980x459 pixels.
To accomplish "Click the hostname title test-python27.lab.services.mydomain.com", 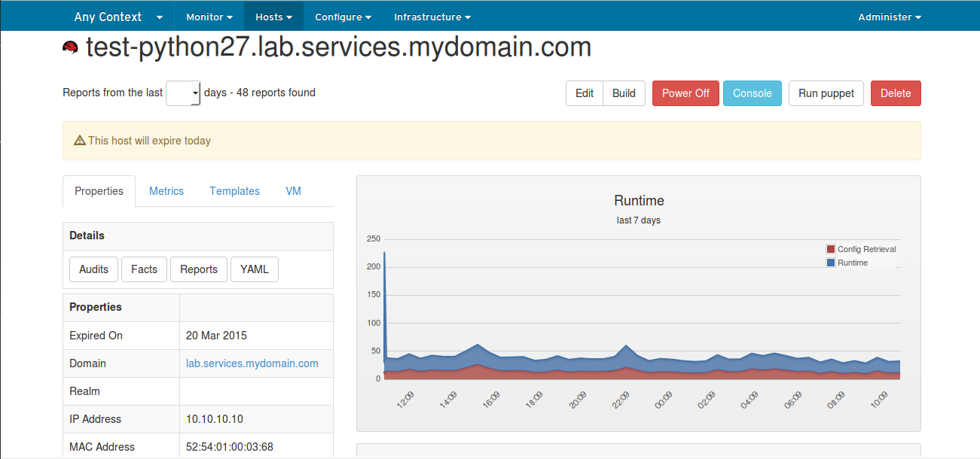I will 338,47.
